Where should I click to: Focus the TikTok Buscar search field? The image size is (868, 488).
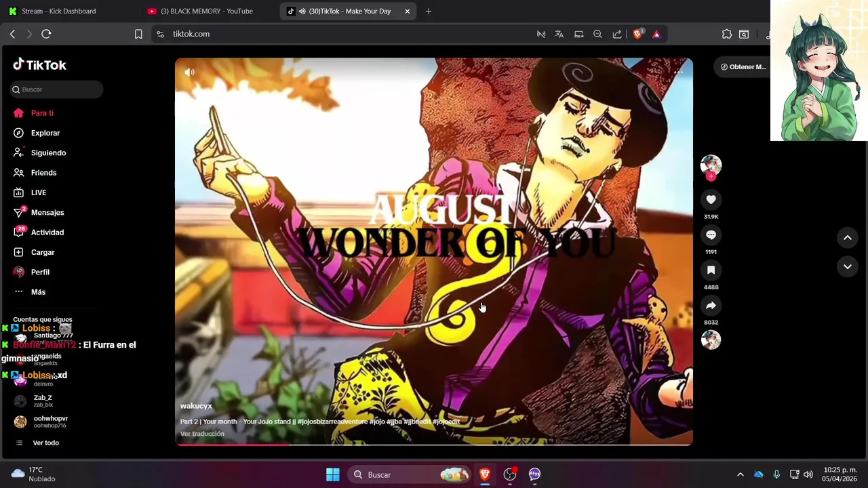[x=57, y=89]
